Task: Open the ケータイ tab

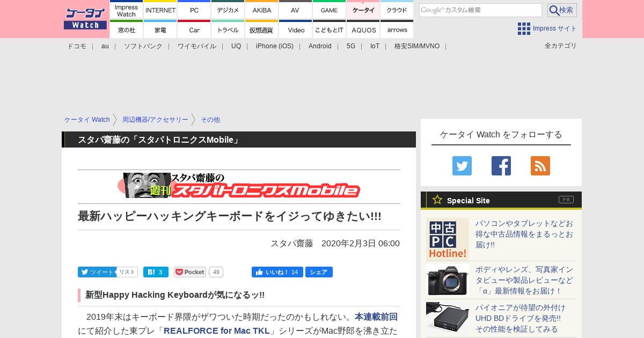Action: [x=363, y=10]
